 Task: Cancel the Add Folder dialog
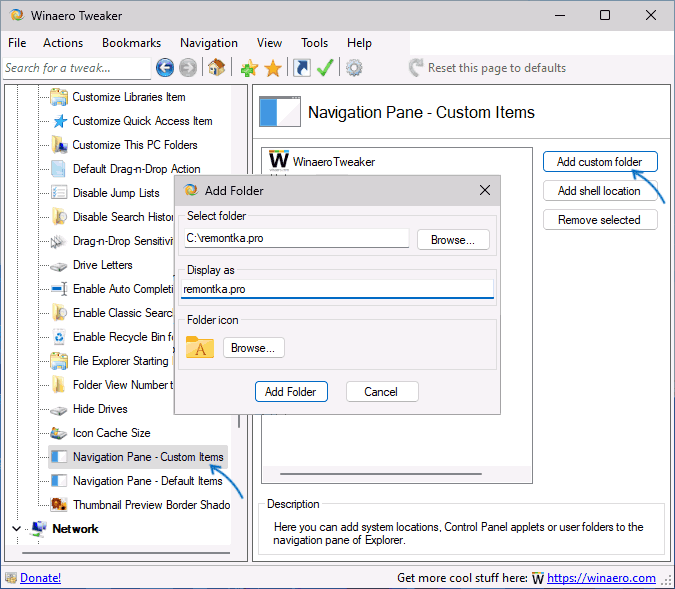coord(381,391)
